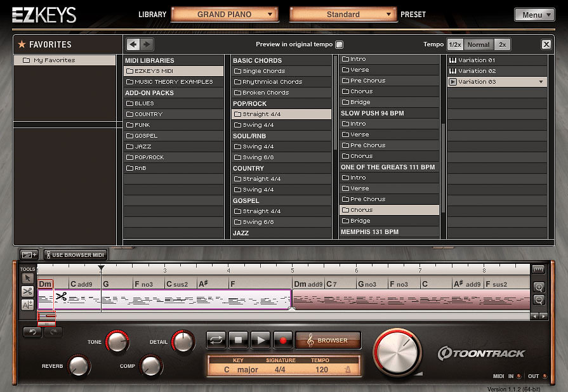The height and width of the screenshot is (392, 568).
Task: Select the A# add9 chord
Action: [467, 284]
